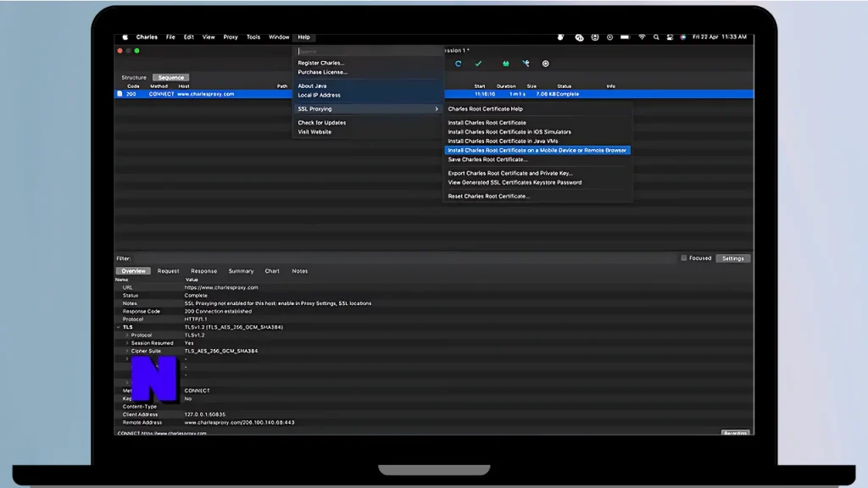Screen dimensions: 868x488
Task: Expand the Protocol row under TLS
Action: [127, 335]
